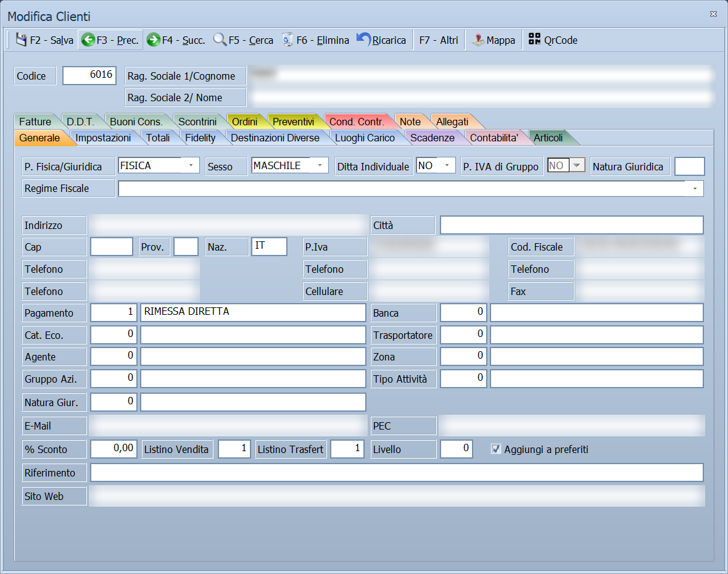Click the QrCode icon
Viewport: 728px width, 574px height.
coord(534,39)
